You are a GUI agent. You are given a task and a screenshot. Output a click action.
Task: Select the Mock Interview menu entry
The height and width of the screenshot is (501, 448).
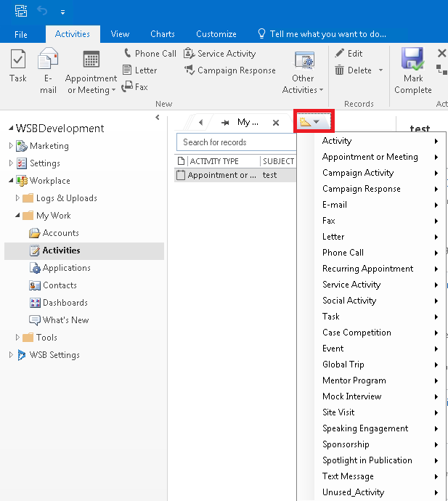pos(351,396)
